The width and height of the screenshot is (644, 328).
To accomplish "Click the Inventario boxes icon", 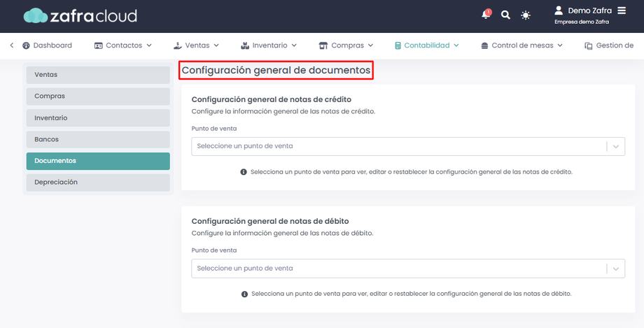I will coord(245,45).
